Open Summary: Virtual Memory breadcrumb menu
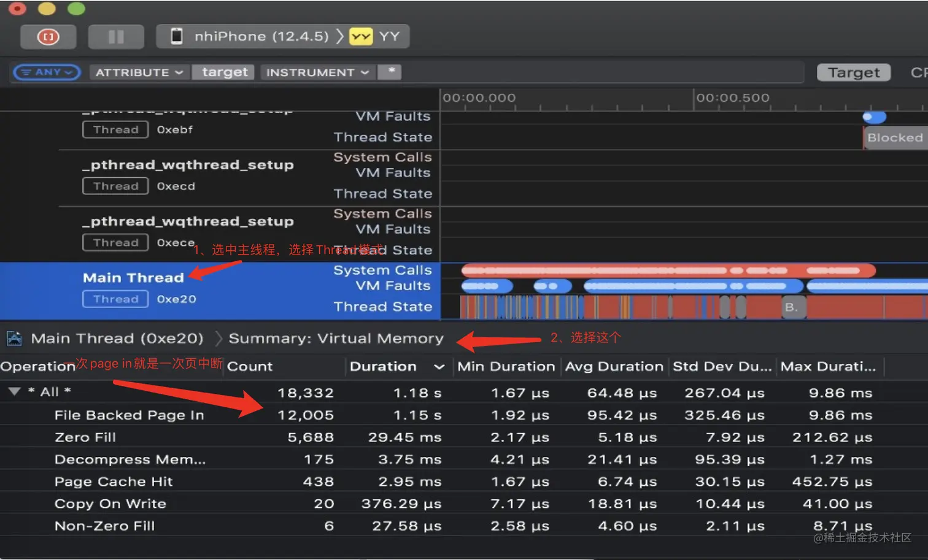 (336, 339)
